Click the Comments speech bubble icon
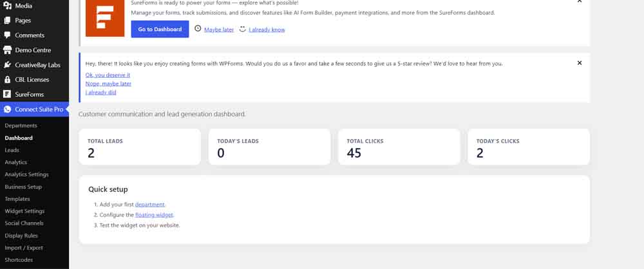 (x=7, y=35)
